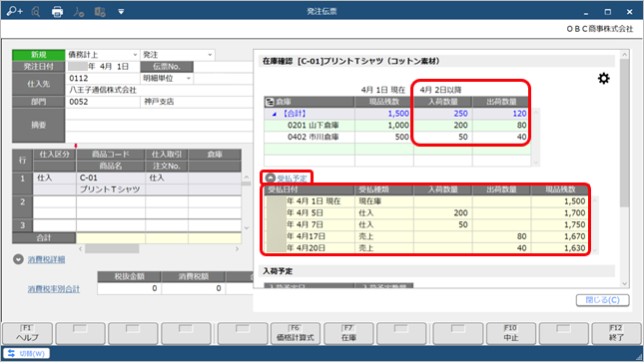Select row 2 header in detail grid
Screen dimensions: 644x362
23,201
